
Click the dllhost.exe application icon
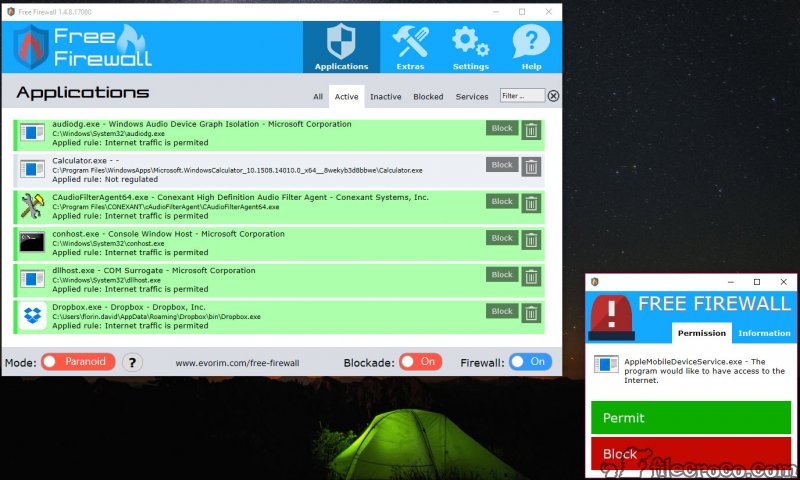[32, 279]
